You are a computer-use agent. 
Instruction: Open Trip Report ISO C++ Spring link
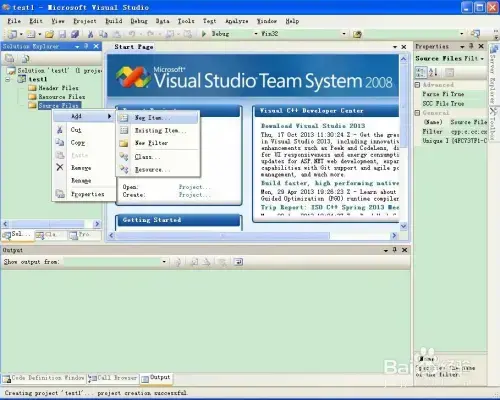(330, 207)
